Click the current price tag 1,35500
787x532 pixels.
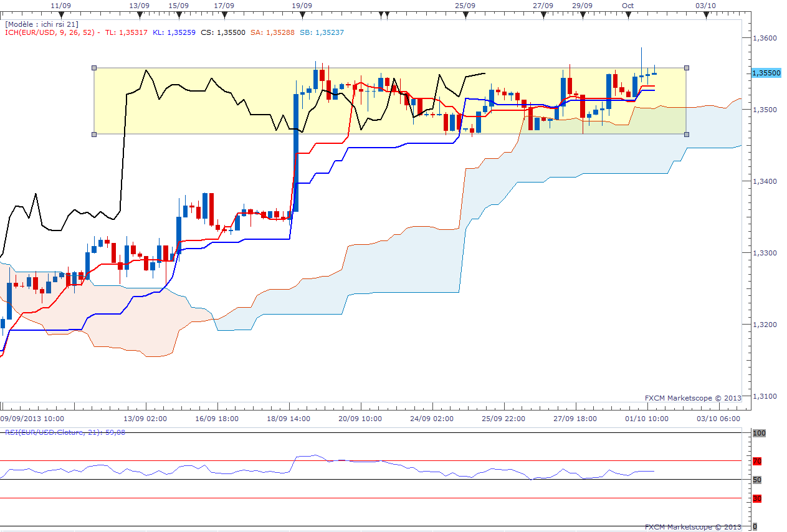point(766,73)
